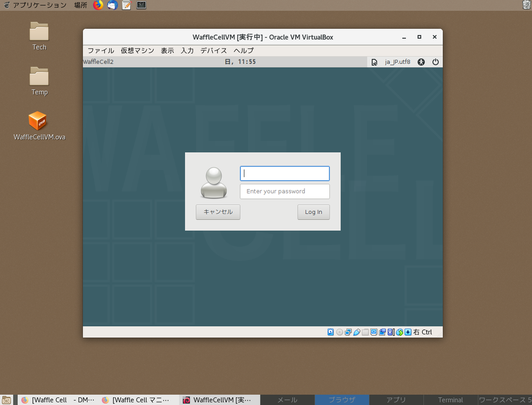
Task: Click the Log In button
Action: [314, 212]
